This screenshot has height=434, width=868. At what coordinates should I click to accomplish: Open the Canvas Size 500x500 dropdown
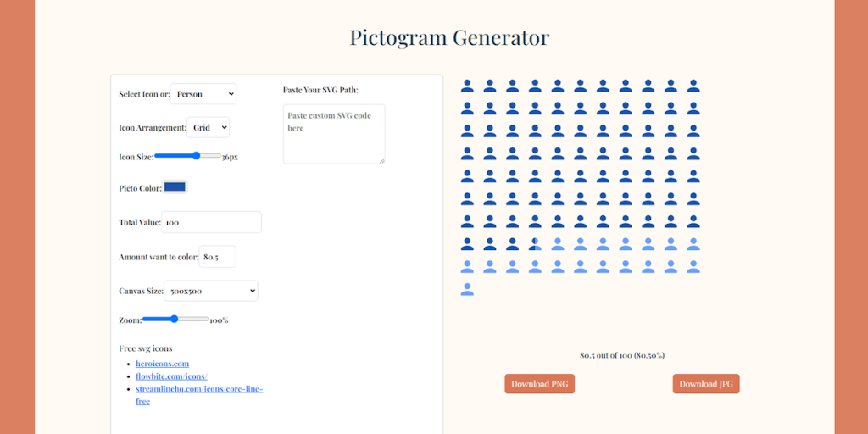(x=210, y=291)
